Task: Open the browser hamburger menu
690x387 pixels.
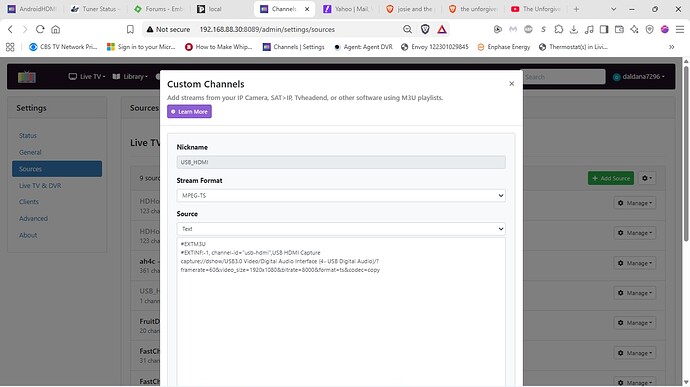Action: 680,29
